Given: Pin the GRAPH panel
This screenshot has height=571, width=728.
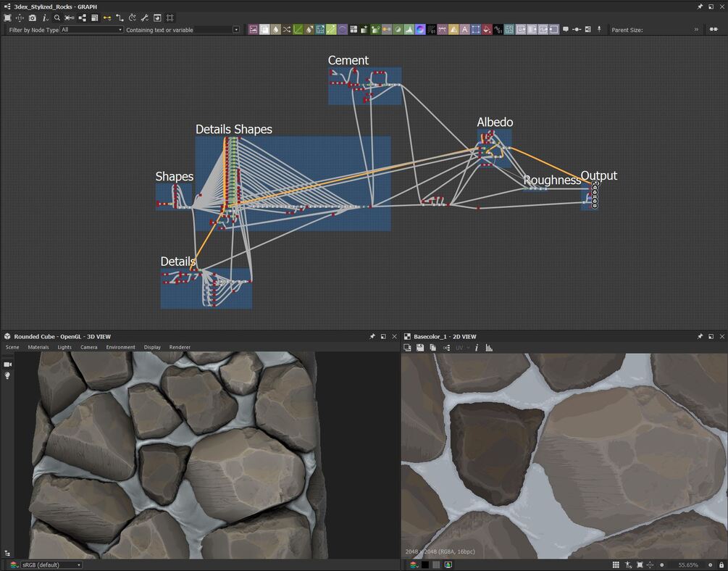Looking at the screenshot, I should (700, 7).
